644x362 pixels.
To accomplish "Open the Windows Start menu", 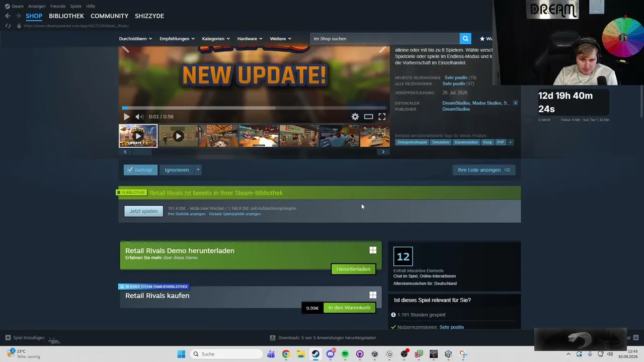I will tap(181, 354).
